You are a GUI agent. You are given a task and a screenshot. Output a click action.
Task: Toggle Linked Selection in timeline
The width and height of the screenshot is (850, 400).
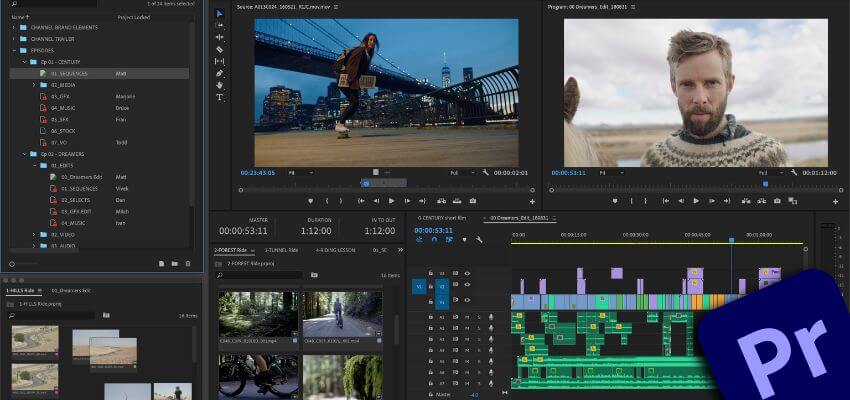449,240
